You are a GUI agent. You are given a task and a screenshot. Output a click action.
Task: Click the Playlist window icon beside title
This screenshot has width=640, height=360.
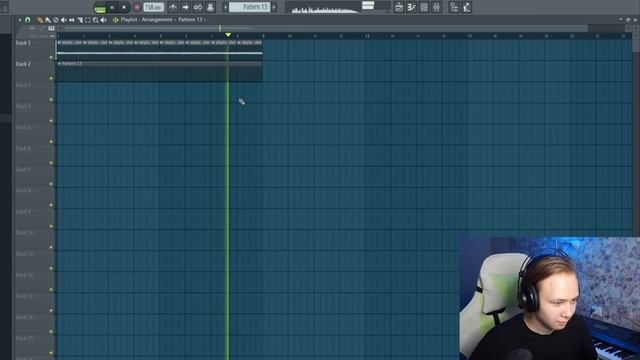coord(116,20)
